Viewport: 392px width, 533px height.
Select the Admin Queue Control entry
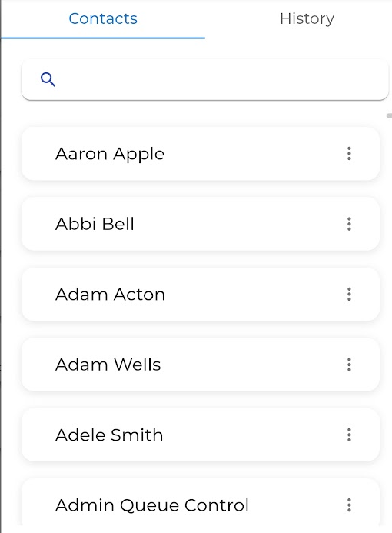click(x=201, y=503)
